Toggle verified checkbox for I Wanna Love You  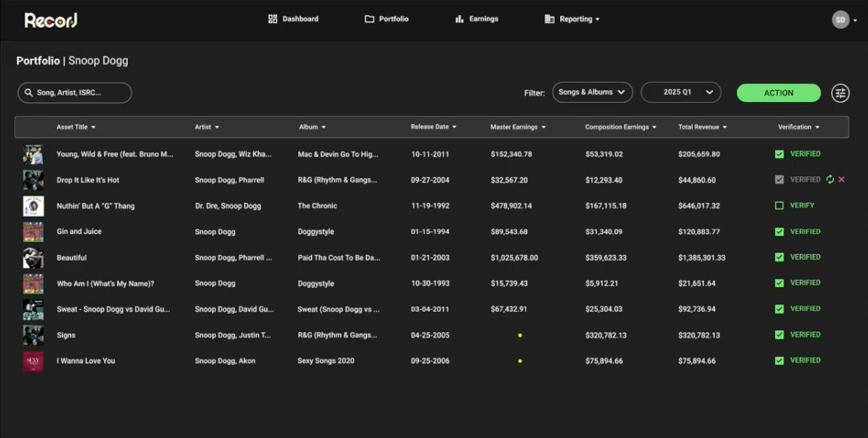click(x=779, y=360)
